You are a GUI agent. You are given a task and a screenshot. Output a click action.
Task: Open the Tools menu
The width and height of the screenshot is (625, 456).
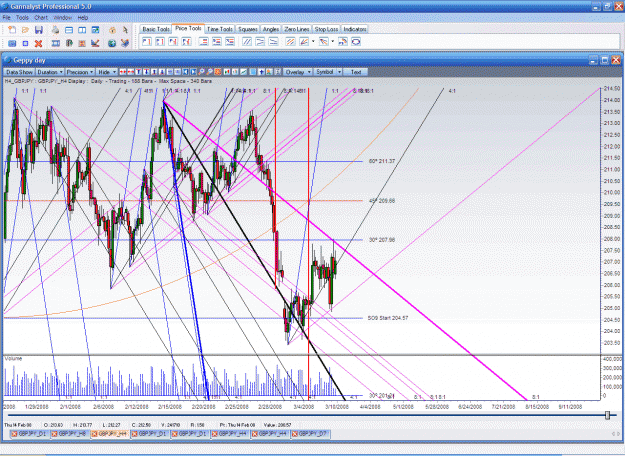point(22,18)
